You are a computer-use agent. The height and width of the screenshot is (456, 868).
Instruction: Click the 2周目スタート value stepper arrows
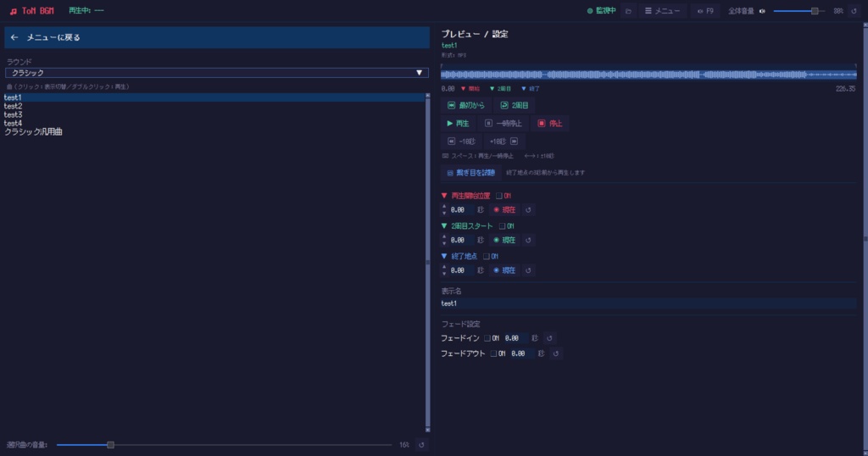click(444, 240)
